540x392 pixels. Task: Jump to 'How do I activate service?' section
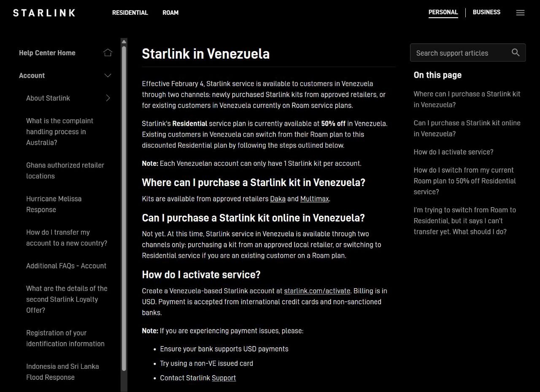coord(453,152)
